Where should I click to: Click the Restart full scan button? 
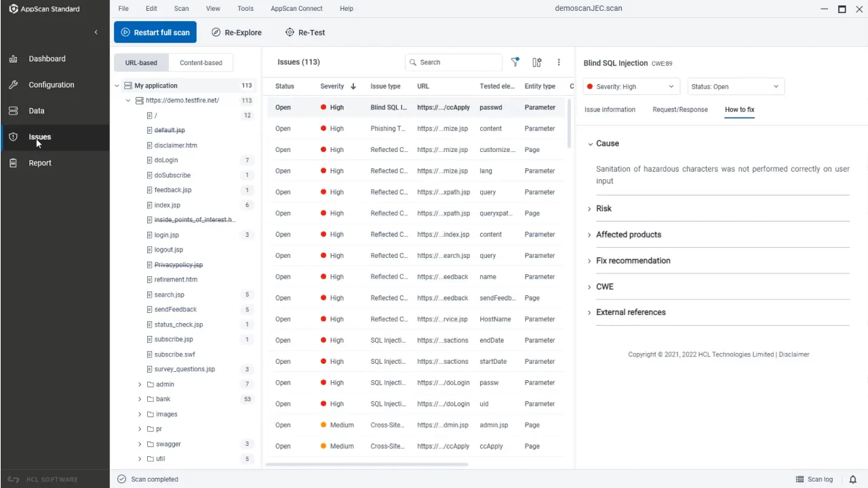pyautogui.click(x=155, y=32)
